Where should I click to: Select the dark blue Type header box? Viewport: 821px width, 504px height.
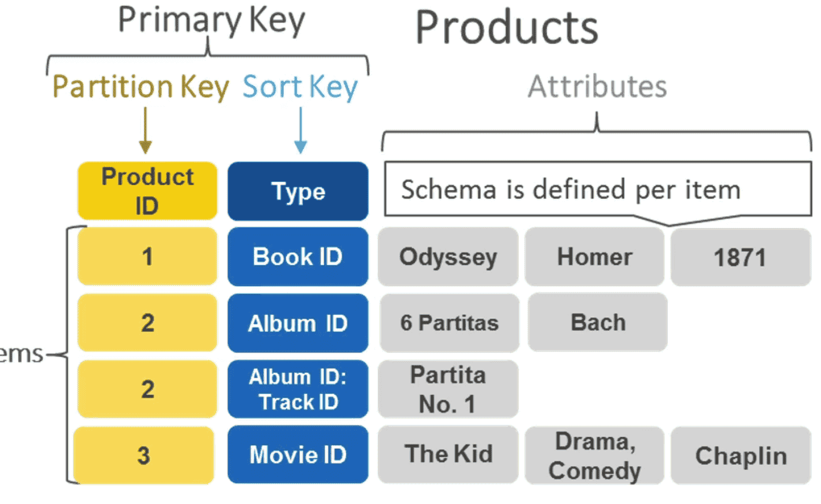tap(298, 191)
